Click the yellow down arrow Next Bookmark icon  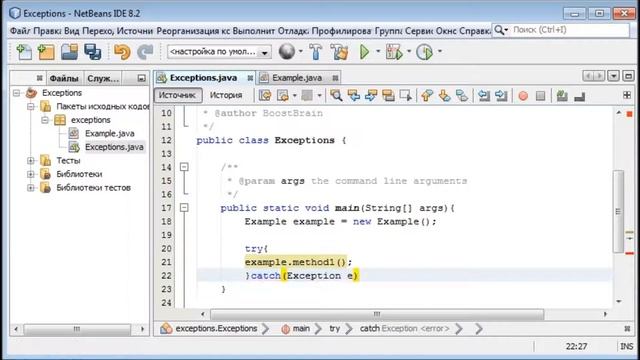coord(444,96)
